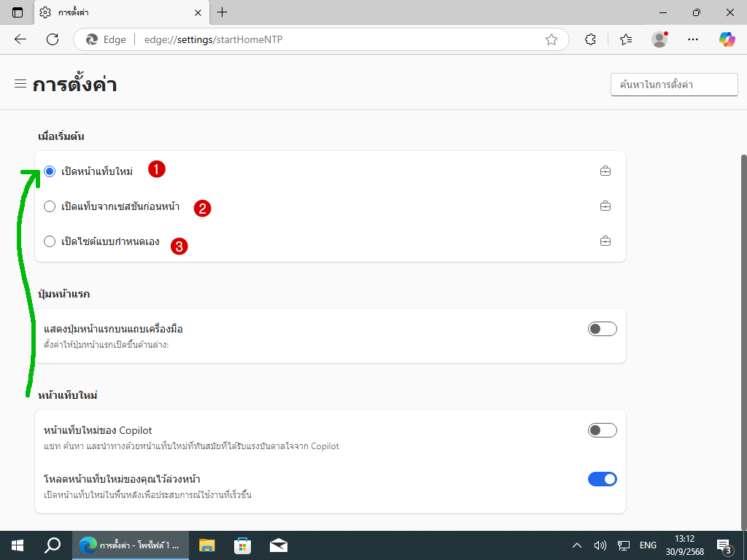Viewport: 747px width, 560px height.
Task: Open the Edge three-dots menu
Action: tap(693, 39)
